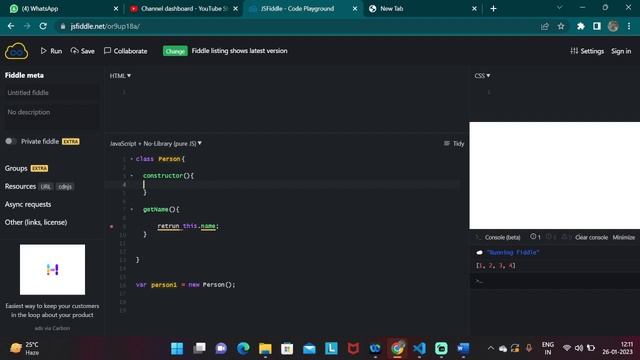This screenshot has height=360, width=640.
Task: Open the Collaborate option
Action: pyautogui.click(x=125, y=51)
